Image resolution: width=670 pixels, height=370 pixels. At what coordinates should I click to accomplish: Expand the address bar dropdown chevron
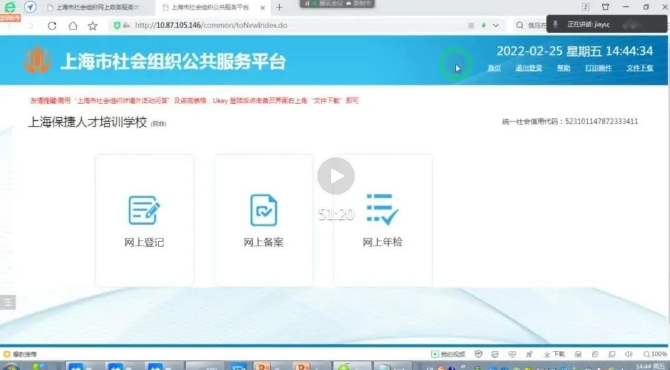click(x=496, y=26)
